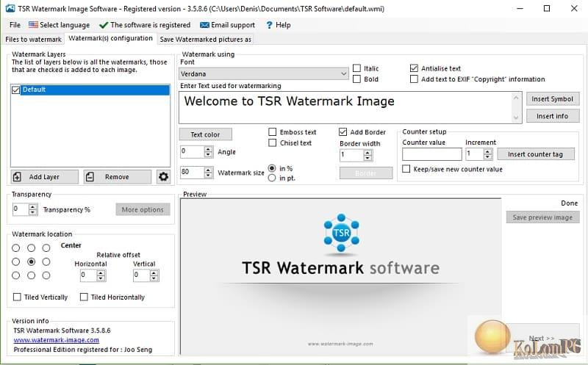This screenshot has width=588, height=365.
Task: Toggle Antialise text checkbox
Action: tap(414, 68)
